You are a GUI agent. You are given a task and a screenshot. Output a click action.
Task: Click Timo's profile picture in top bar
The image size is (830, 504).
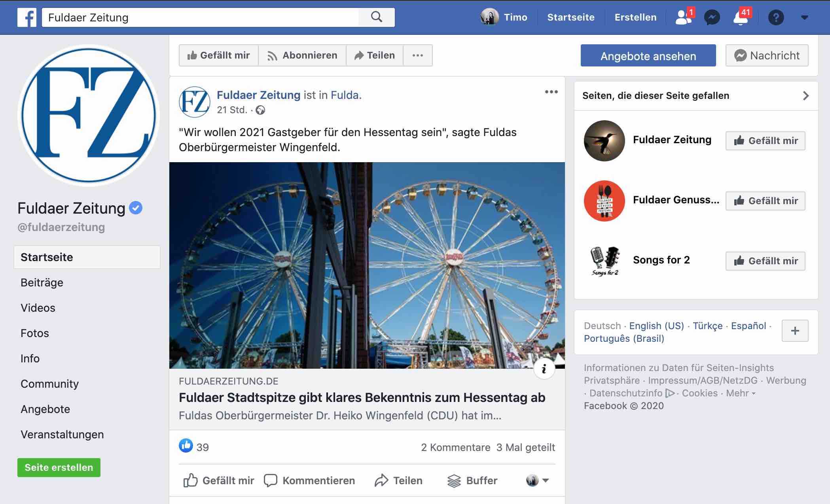pos(490,17)
